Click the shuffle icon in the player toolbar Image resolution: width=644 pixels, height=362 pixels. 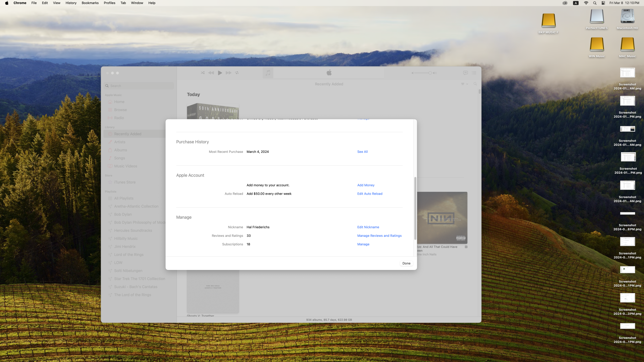[203, 73]
